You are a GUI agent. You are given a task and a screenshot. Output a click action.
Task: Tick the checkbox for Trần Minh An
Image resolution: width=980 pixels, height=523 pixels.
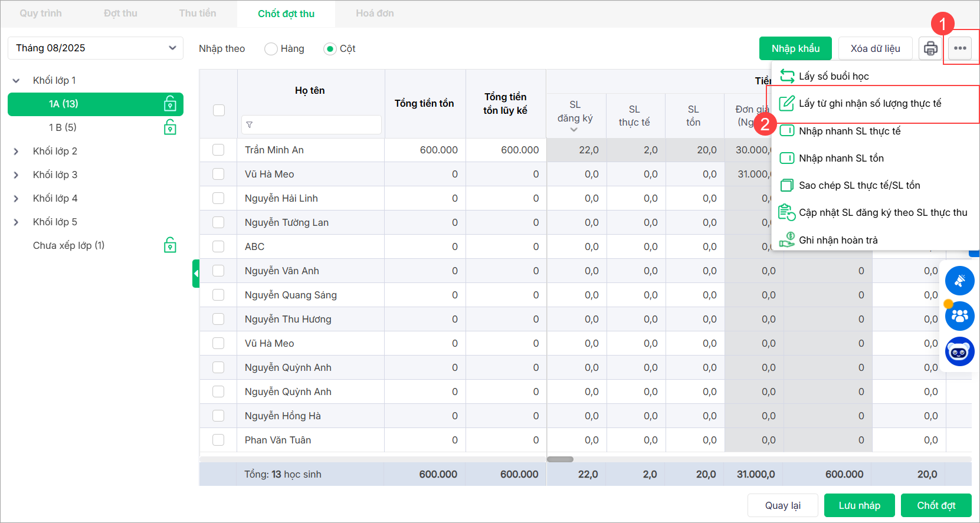(x=218, y=150)
